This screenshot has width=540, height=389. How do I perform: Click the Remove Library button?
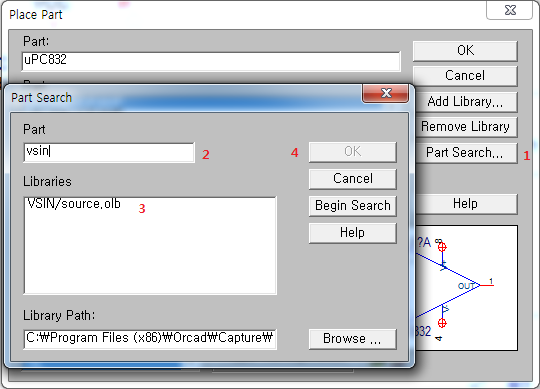(466, 127)
